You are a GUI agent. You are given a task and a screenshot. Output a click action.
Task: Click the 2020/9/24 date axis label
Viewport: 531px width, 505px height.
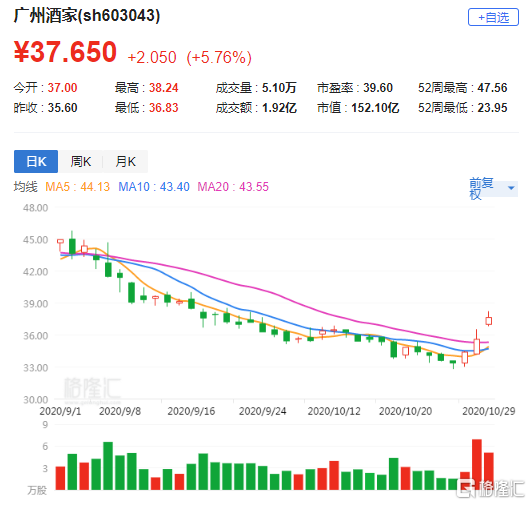point(263,411)
